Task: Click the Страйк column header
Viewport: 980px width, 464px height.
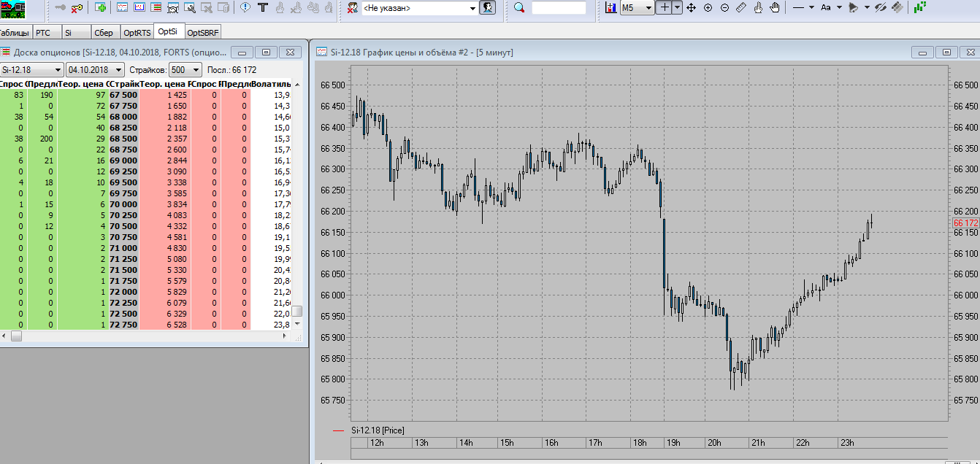Action: click(123, 85)
